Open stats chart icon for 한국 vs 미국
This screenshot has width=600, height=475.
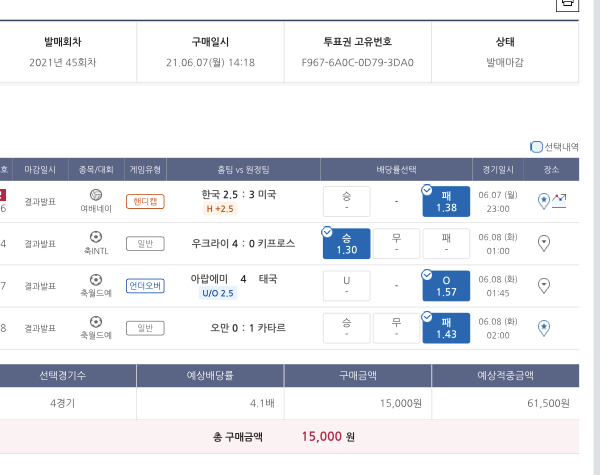tap(558, 200)
